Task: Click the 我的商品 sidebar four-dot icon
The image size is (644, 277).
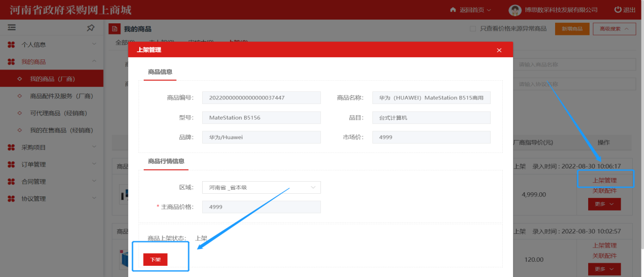Action: click(11, 62)
